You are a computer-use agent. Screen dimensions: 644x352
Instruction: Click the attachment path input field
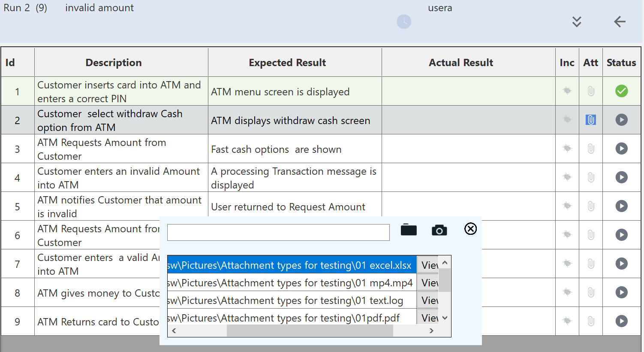[278, 232]
